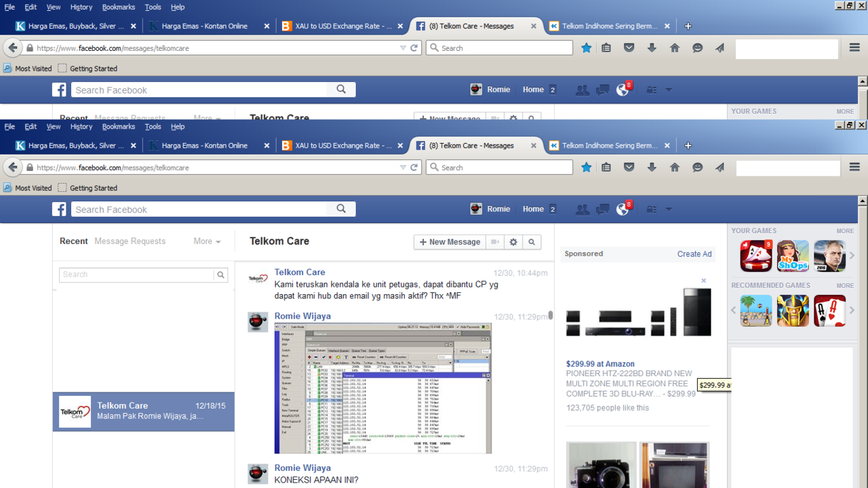The image size is (868, 488).
Task: Open the URL history dropdown arrow in the front window
Action: click(x=403, y=167)
